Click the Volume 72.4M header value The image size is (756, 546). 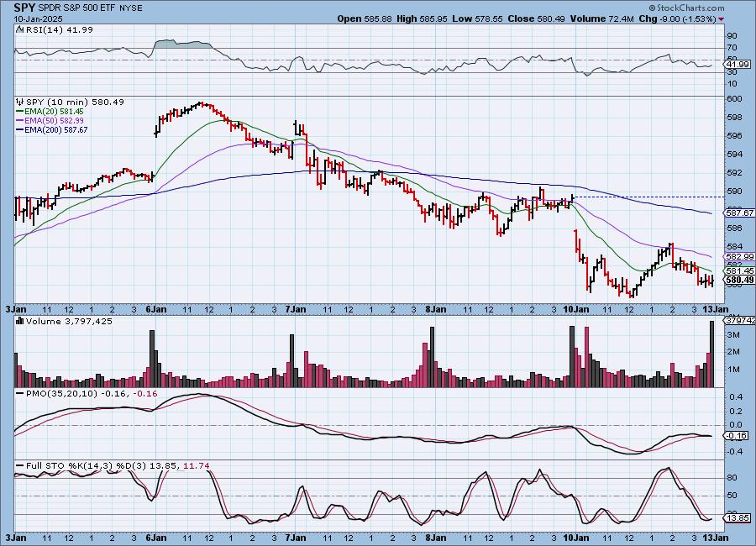[601, 18]
